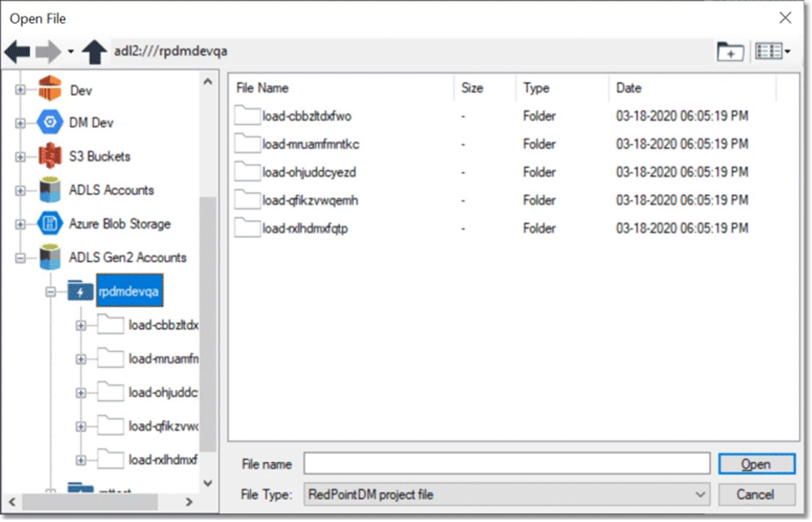This screenshot has height=522, width=812.
Task: Click the up one level arrow
Action: point(95,52)
